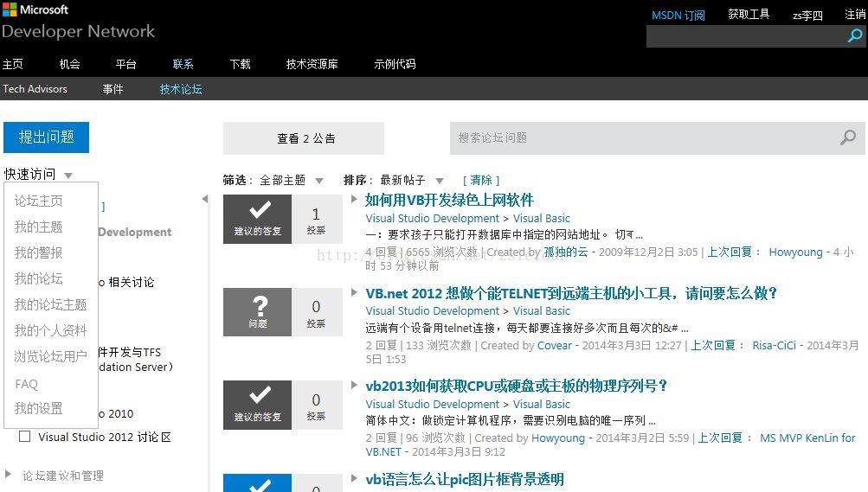Select 我的论坛主题 in quick access menu
The image size is (868, 492).
click(51, 304)
